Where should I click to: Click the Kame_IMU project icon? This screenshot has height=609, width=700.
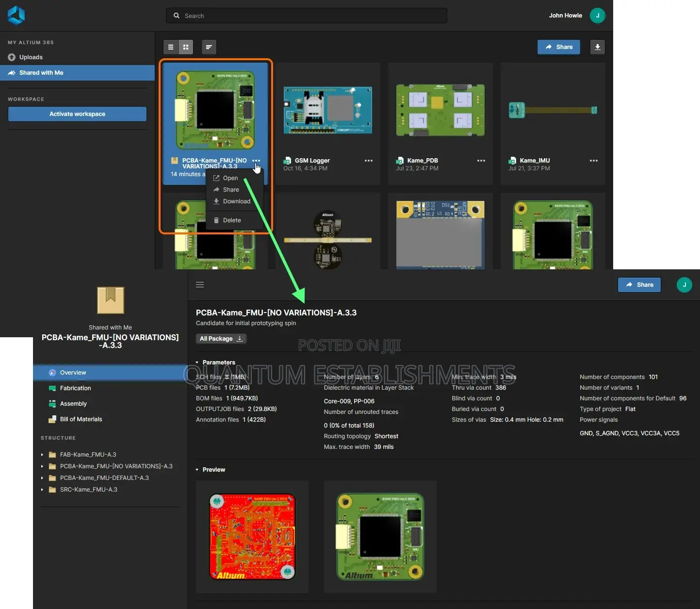point(512,161)
